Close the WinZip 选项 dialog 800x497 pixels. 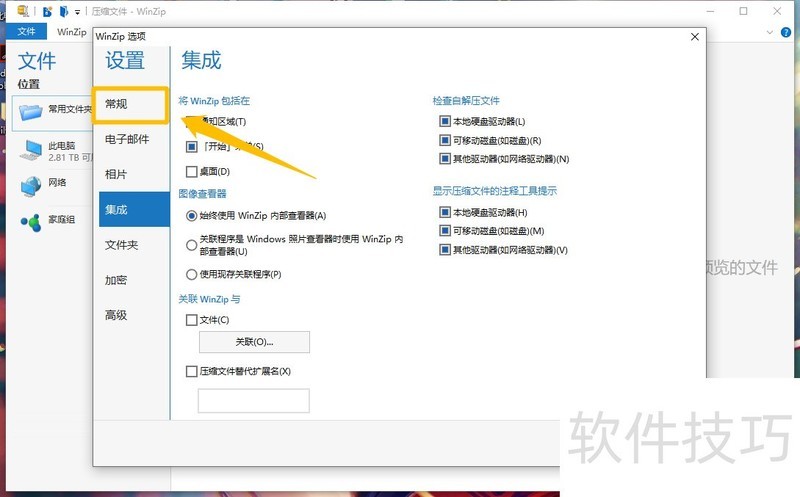[x=694, y=37]
